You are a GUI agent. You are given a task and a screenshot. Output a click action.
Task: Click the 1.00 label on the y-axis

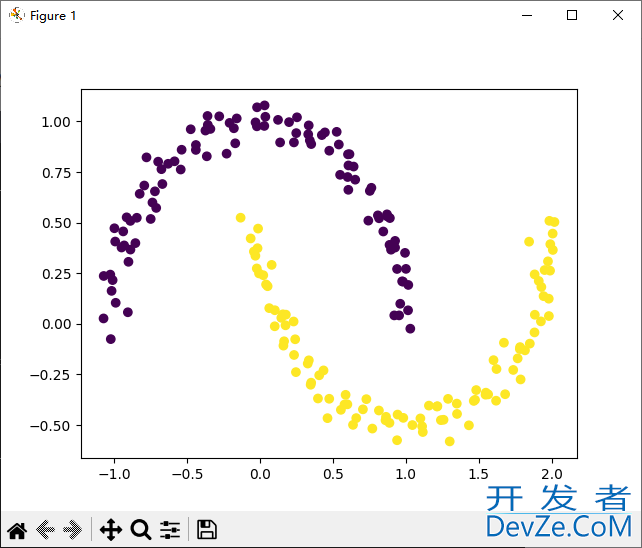56,122
